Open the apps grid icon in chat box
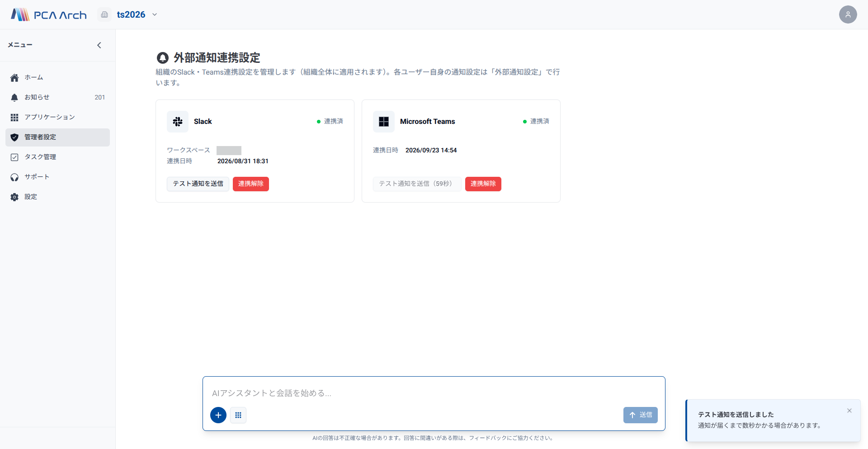This screenshot has height=449, width=868. [x=238, y=415]
